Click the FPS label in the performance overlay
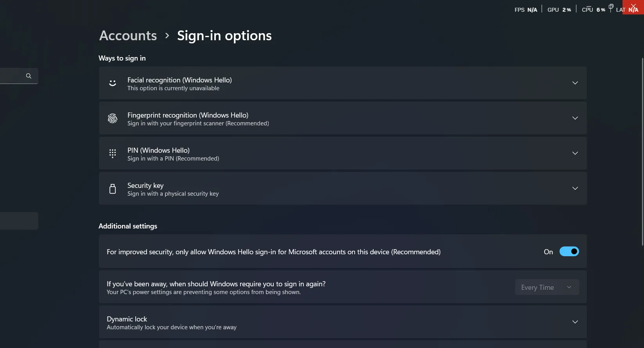Screen dimensions: 644x348 [x=519, y=9]
